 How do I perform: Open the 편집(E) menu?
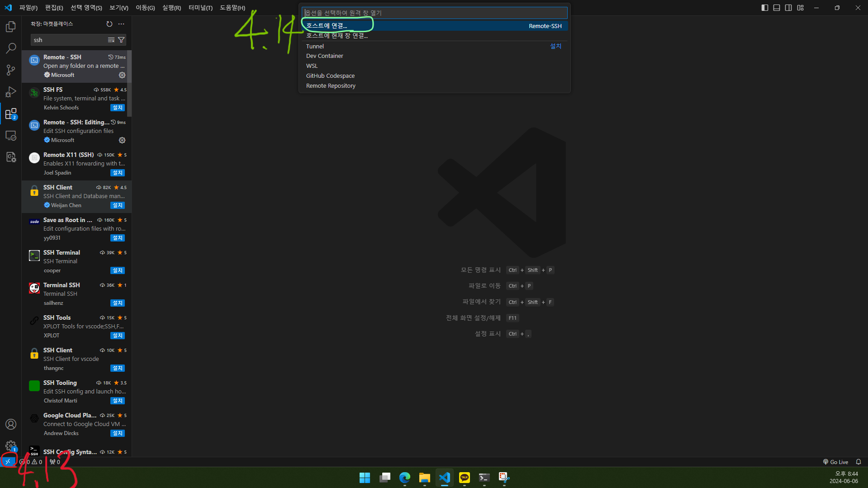pos(54,8)
